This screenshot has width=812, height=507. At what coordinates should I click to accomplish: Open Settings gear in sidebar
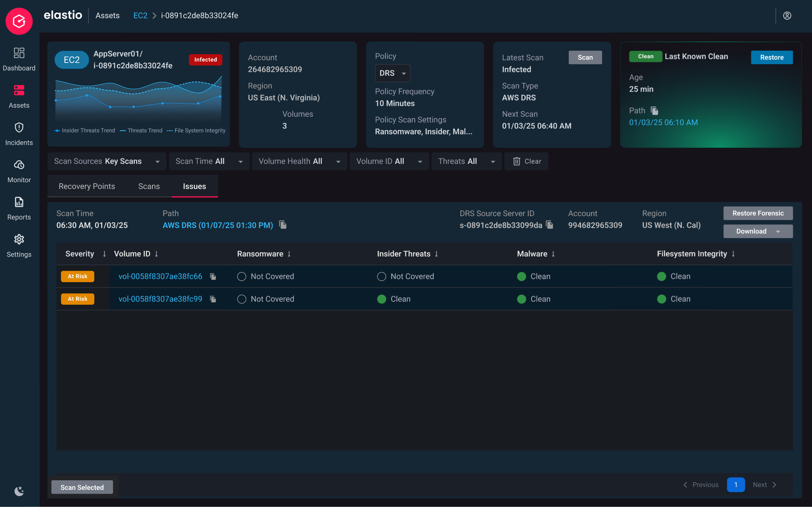pos(19,239)
